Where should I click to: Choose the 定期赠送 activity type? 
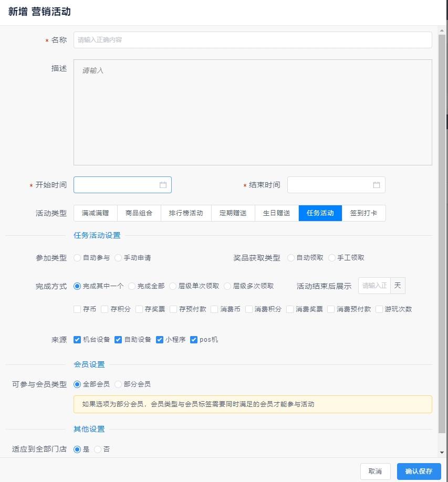(233, 213)
